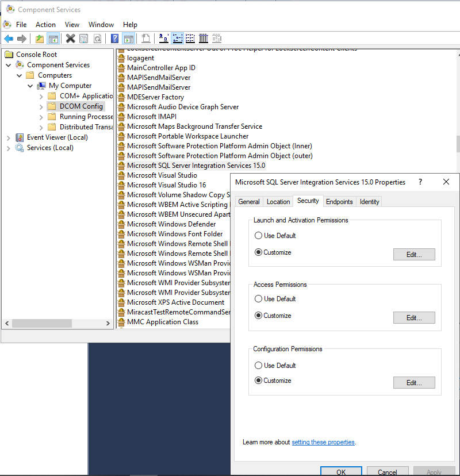
Task: Select Customize for Access Permissions
Action: [258, 316]
